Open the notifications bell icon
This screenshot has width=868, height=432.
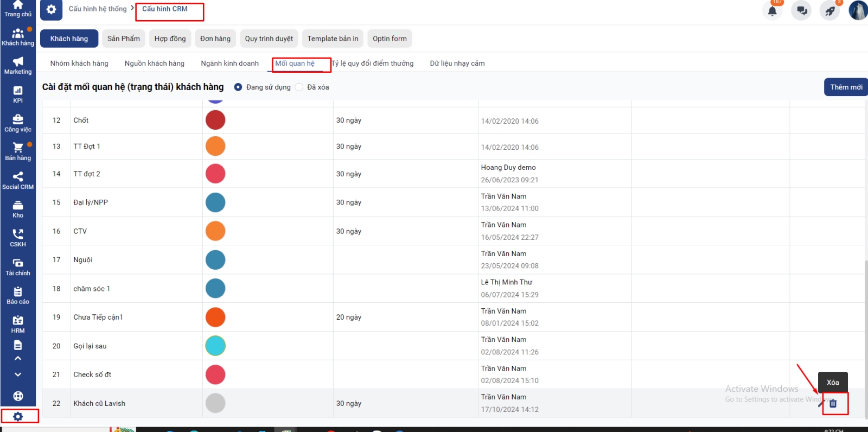pos(772,11)
